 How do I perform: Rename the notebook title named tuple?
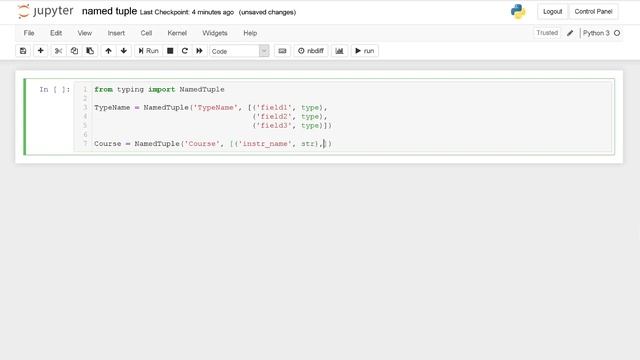point(109,11)
